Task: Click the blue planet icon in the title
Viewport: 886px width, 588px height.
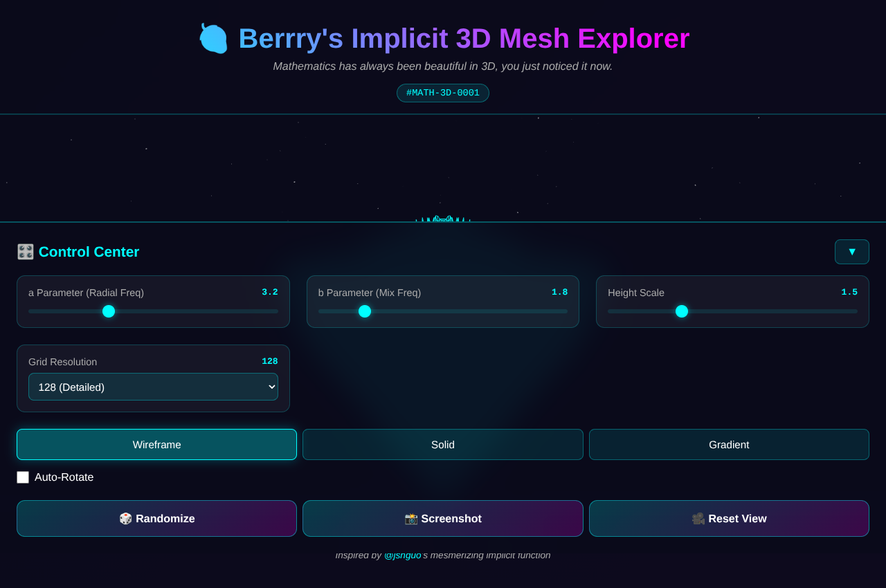Action: click(213, 39)
